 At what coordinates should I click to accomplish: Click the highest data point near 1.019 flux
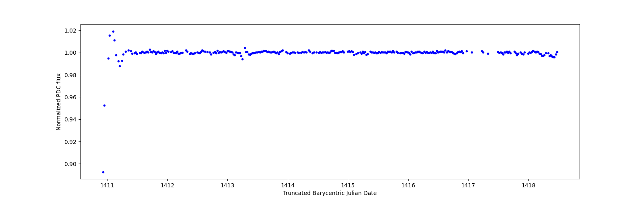[113, 31]
